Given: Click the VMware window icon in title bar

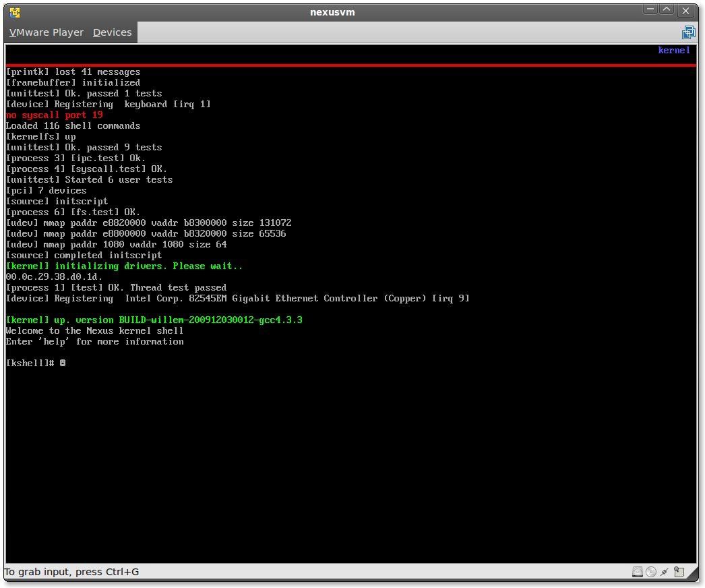Looking at the screenshot, I should (15, 12).
